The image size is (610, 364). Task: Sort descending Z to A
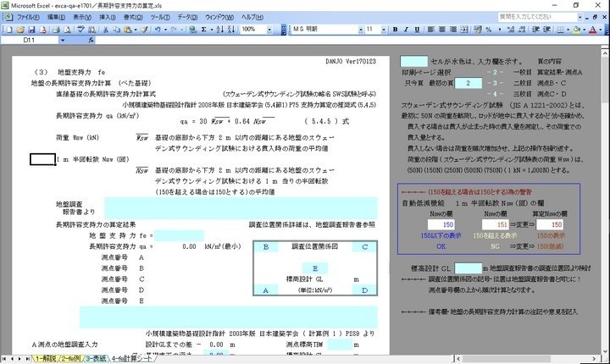(x=230, y=30)
